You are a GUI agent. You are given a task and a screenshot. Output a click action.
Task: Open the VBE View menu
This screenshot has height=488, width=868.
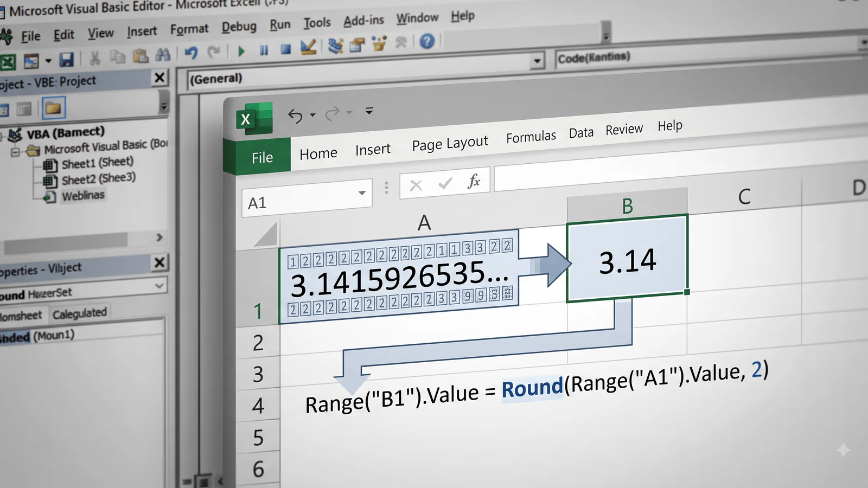pos(101,33)
